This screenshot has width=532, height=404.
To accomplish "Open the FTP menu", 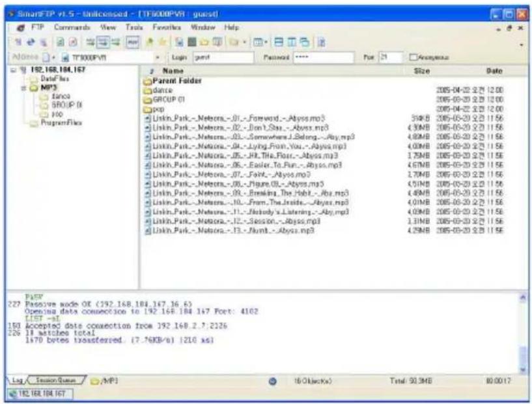I will (38, 27).
